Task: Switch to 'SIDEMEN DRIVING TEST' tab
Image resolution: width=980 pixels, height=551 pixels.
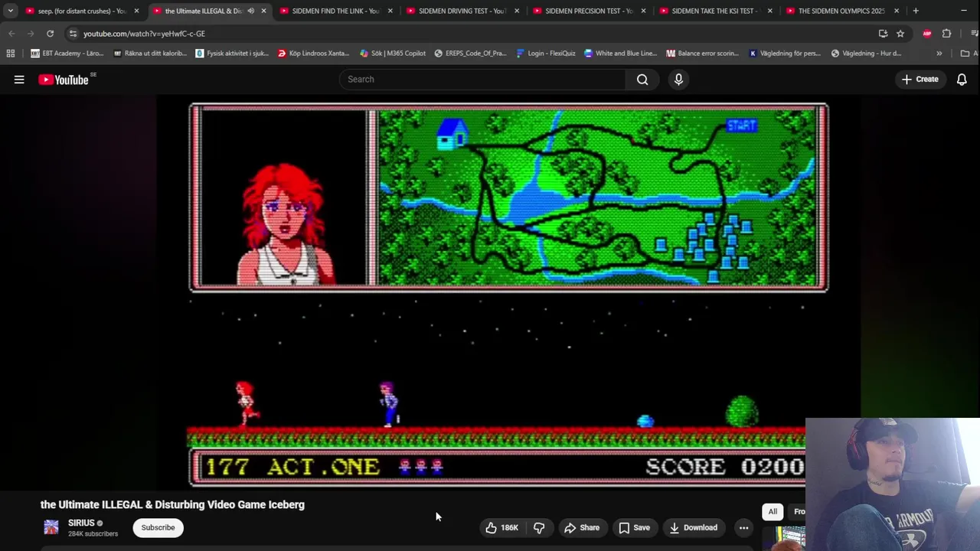Action: [x=462, y=11]
